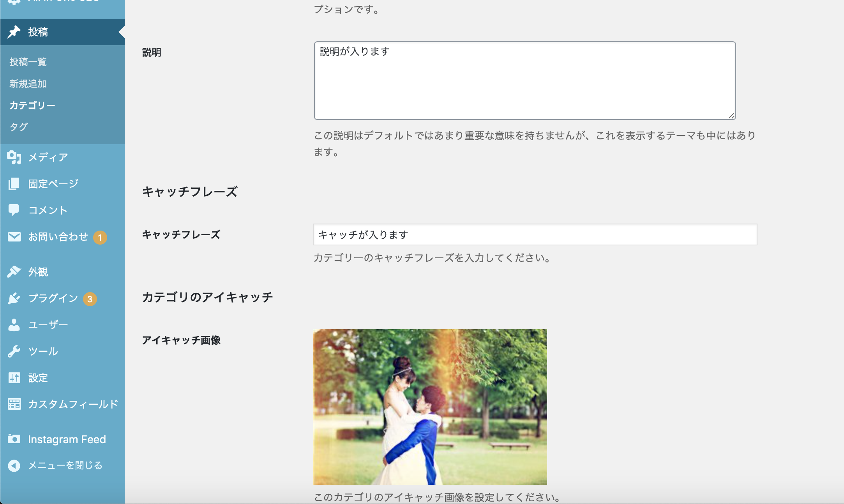Click the envelope icon beside お問い合わせ

click(14, 237)
